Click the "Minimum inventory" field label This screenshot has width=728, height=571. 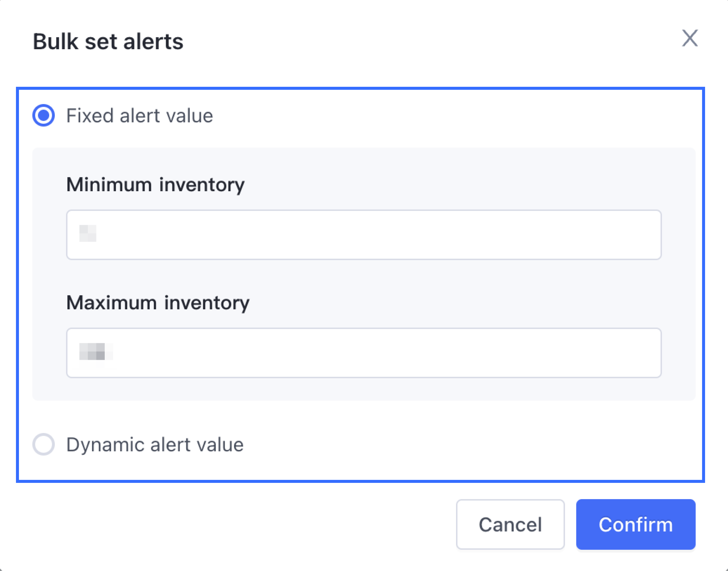[x=155, y=185]
